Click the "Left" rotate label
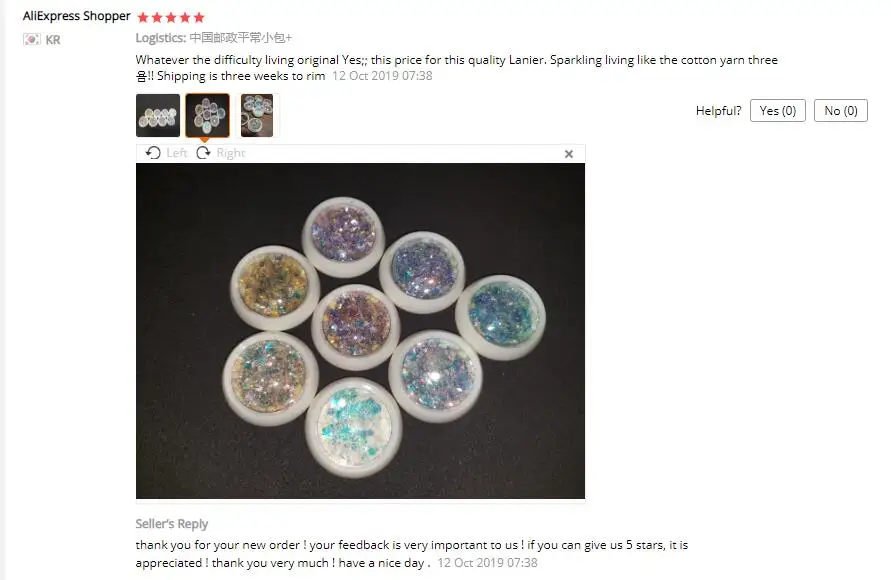Image resolution: width=891 pixels, height=580 pixels. [177, 153]
